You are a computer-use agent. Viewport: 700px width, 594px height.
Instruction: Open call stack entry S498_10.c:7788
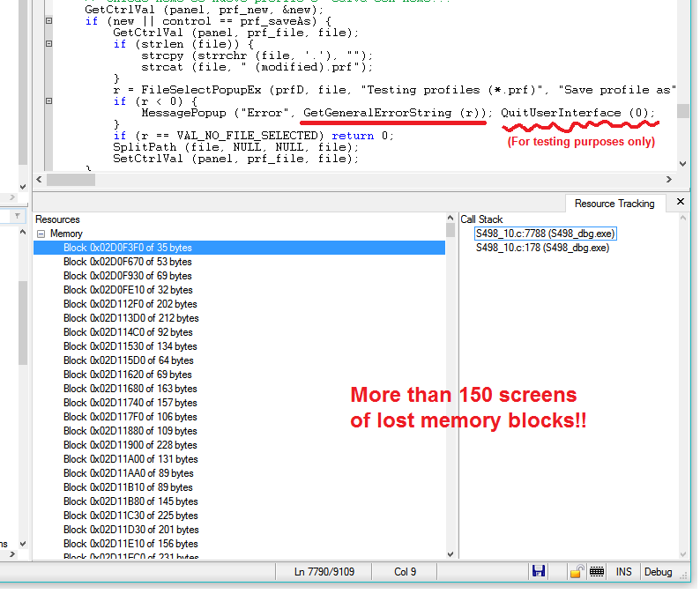click(547, 235)
